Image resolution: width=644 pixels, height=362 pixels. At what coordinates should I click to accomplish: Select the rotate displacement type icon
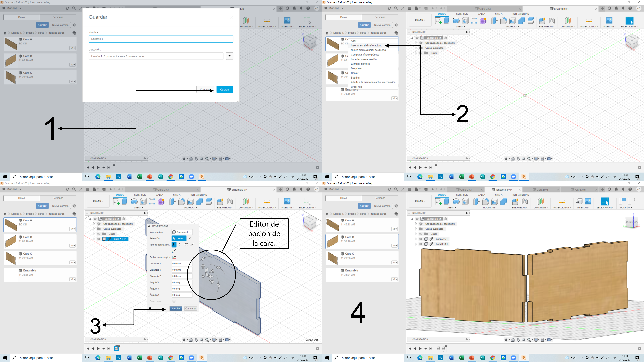click(x=186, y=245)
